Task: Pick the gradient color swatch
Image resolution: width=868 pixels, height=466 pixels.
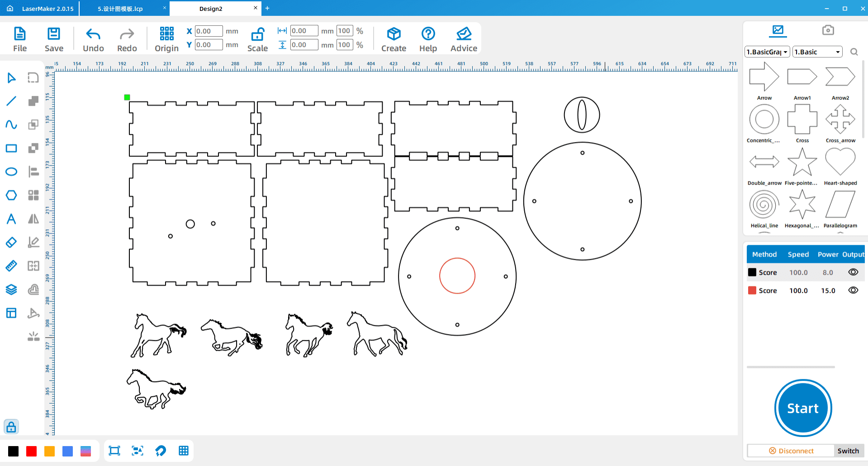Action: point(85,451)
